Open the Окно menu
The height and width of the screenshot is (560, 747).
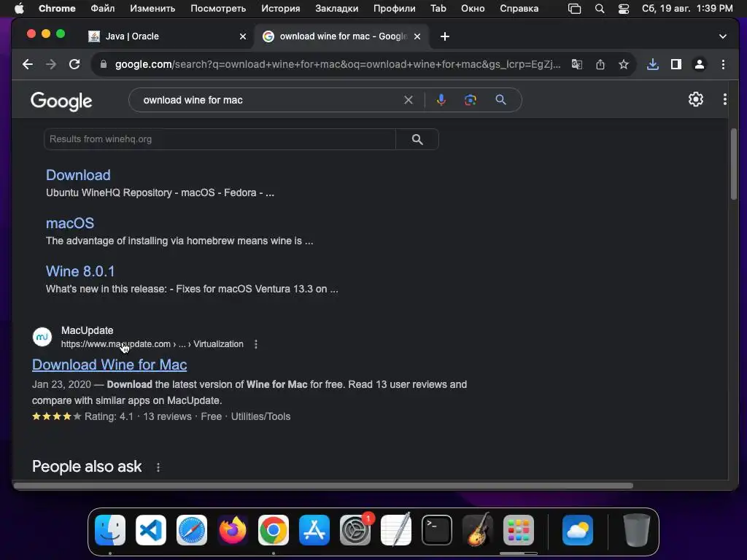(x=473, y=8)
